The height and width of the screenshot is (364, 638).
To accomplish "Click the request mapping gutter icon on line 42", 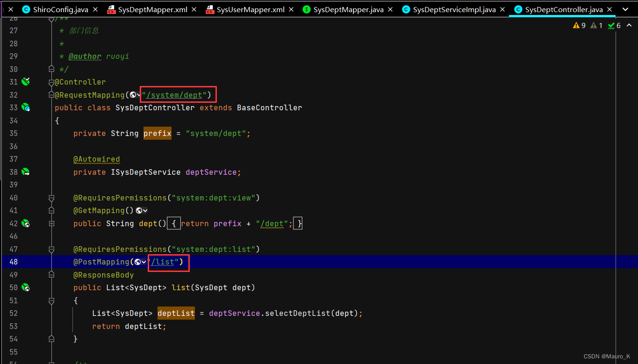I will point(26,223).
